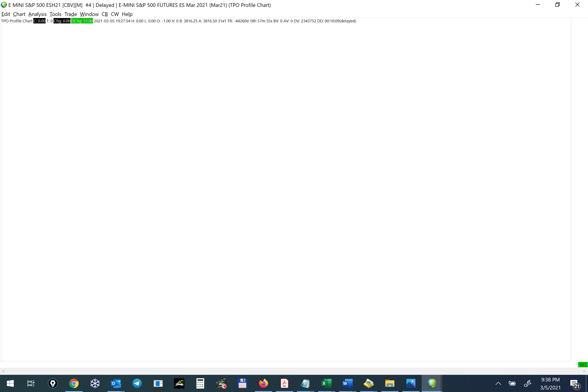The image size is (588, 392).
Task: Expand the system tray hidden icons chevron
Action: point(498,383)
